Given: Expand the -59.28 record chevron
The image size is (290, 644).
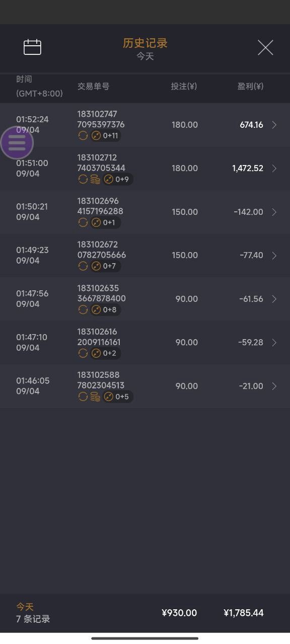Looking at the screenshot, I should [x=274, y=343].
